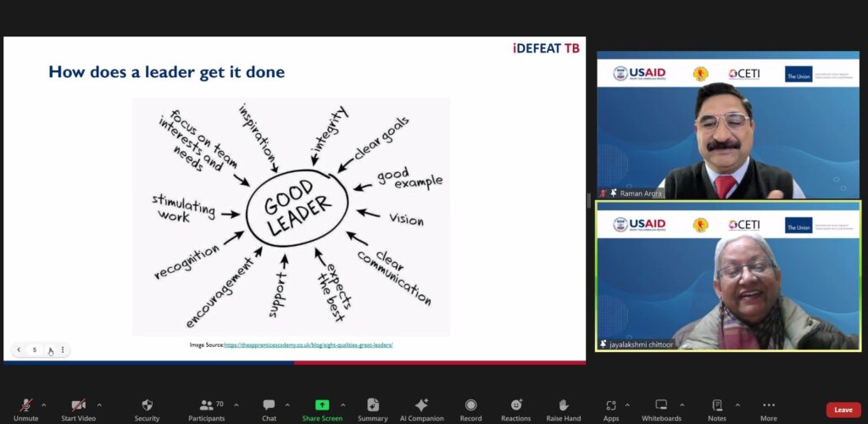
Task: Open the meeting Summary
Action: tap(372, 406)
